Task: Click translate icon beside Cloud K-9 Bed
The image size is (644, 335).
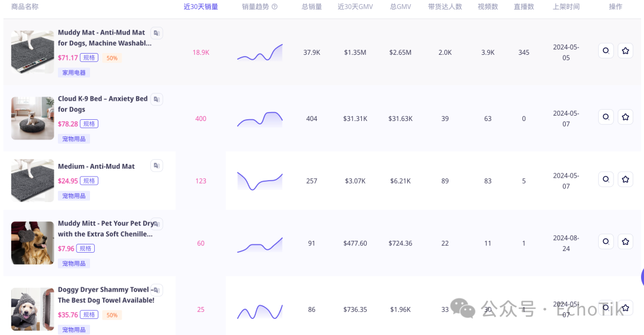Action: (156, 100)
